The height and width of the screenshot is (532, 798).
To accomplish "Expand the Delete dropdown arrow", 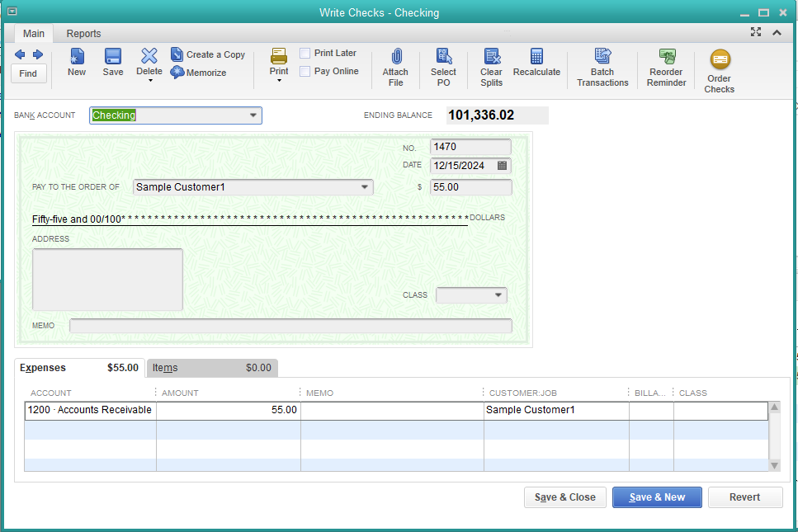I will (150, 81).
